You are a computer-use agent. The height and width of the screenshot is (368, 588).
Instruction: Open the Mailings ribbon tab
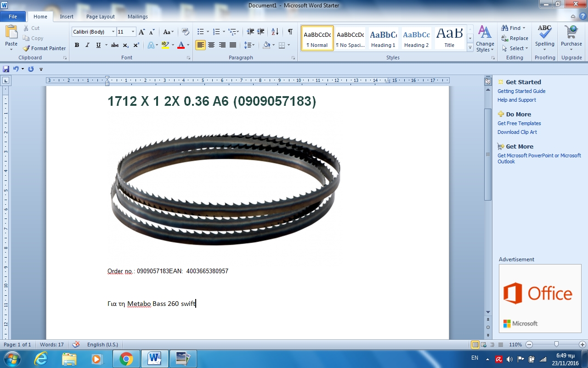coord(138,17)
